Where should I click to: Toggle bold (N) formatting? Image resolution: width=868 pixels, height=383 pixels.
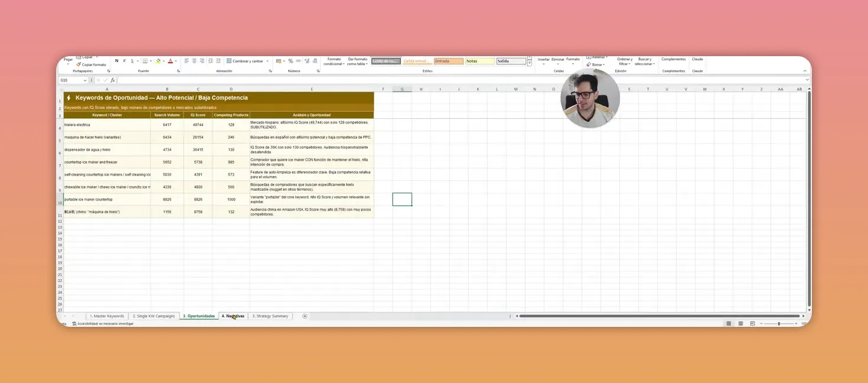[x=117, y=61]
